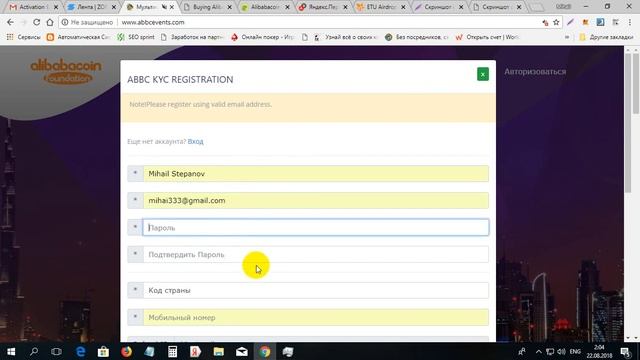
Task: Open the Другие закладки folder
Action: click(x=606, y=37)
